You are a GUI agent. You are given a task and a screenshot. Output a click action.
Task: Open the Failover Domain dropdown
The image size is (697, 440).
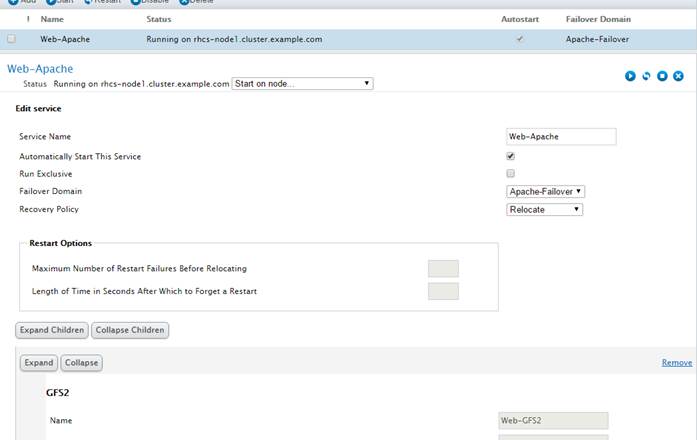pyautogui.click(x=545, y=192)
